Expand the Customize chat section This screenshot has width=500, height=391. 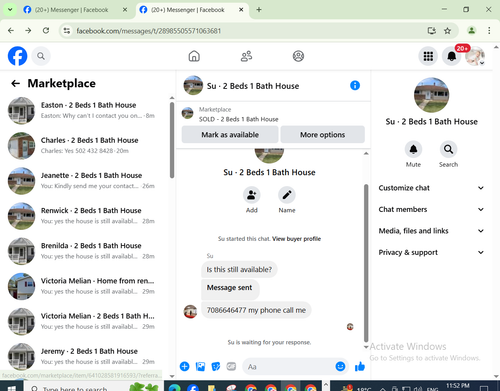[431, 188]
